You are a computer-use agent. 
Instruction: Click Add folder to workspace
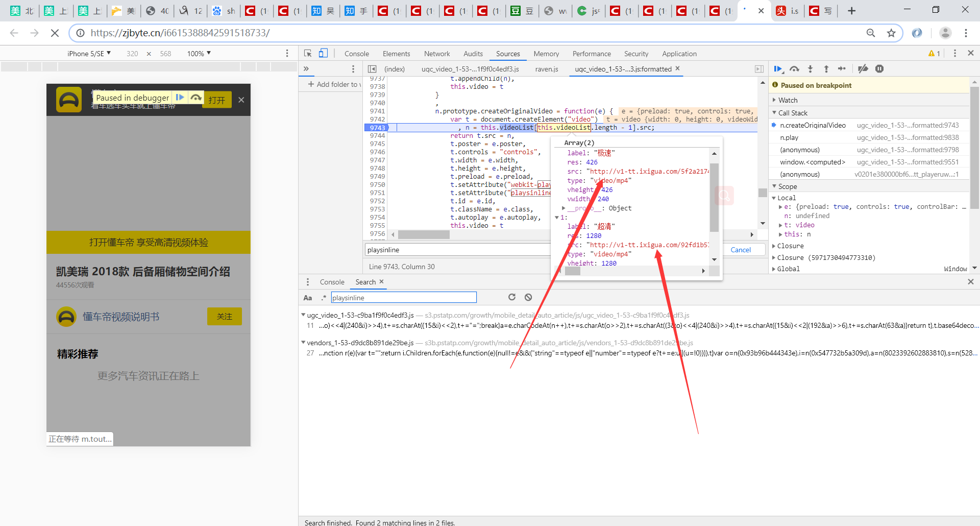tap(334, 84)
